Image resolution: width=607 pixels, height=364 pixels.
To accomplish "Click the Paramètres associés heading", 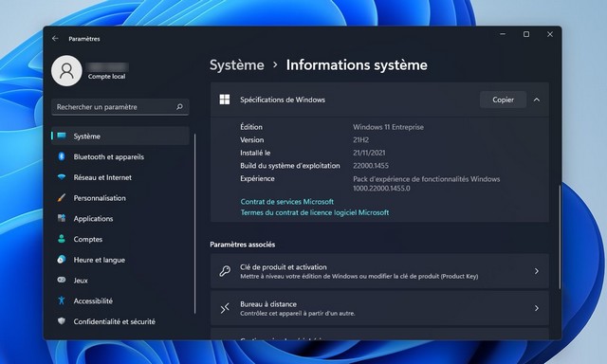I will [x=243, y=245].
